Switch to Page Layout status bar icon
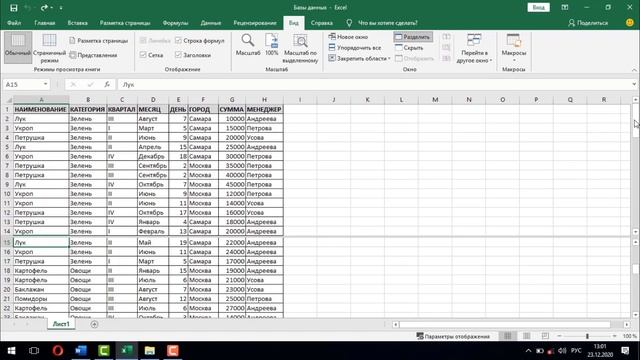Viewport: 640px width, 360px height. click(527, 336)
